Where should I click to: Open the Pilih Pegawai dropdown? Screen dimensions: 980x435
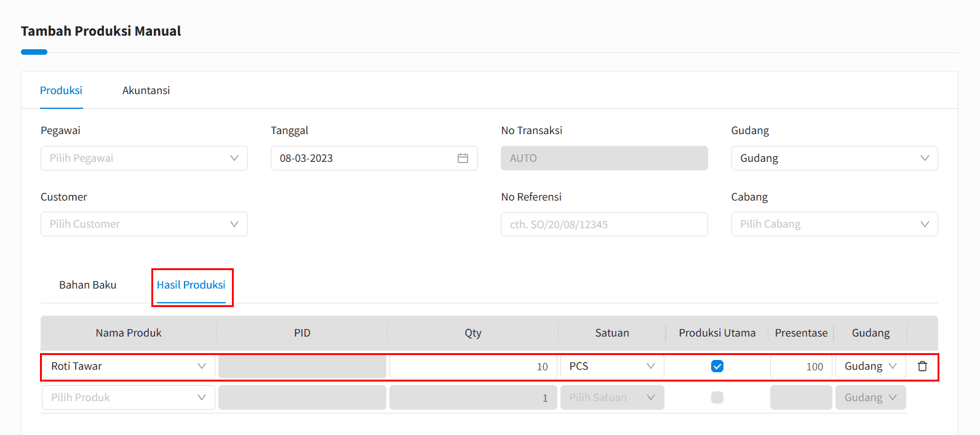coord(144,158)
